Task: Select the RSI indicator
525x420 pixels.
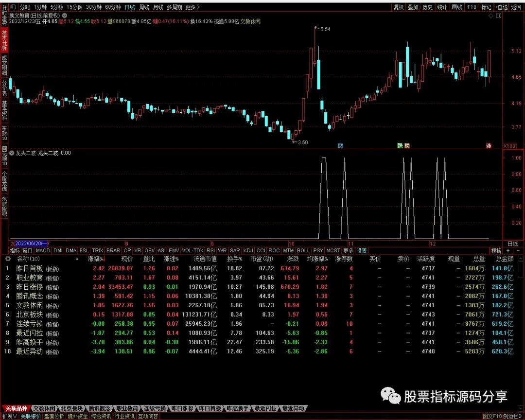Action: [x=210, y=250]
